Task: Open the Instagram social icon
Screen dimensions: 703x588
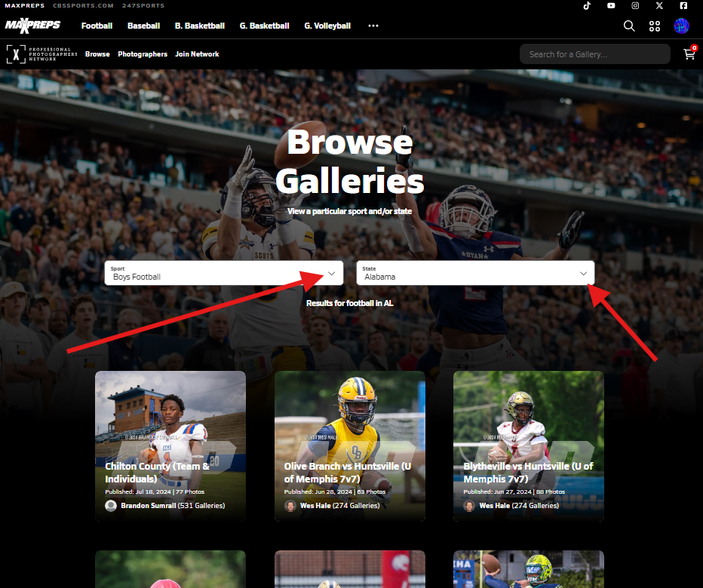Action: click(x=635, y=6)
